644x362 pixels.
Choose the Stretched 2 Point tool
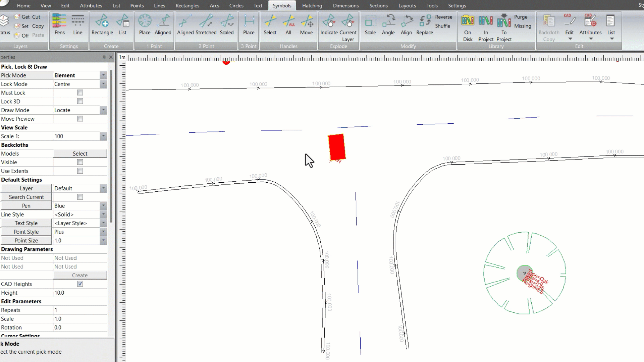(206, 25)
